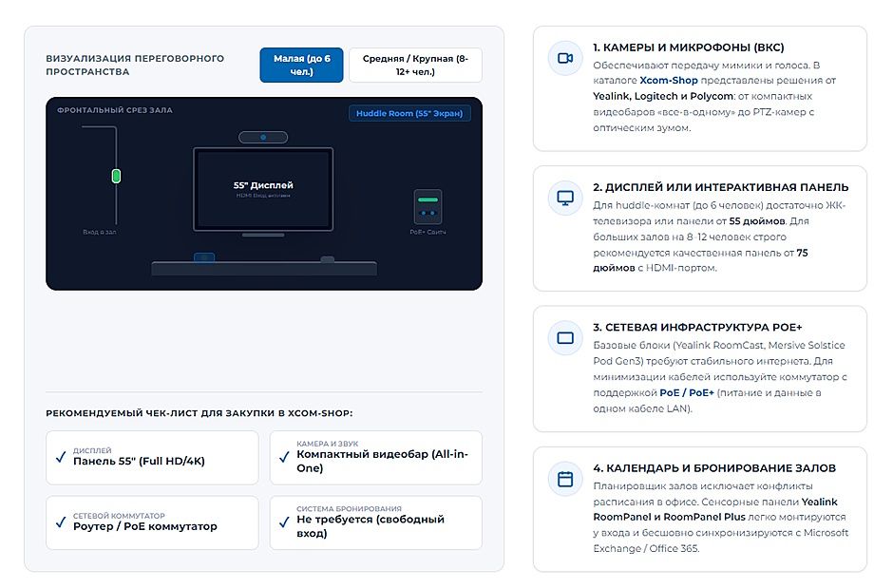Click the green door handle at Вход в зал
This screenshot has height=588, width=893.
pyautogui.click(x=116, y=176)
